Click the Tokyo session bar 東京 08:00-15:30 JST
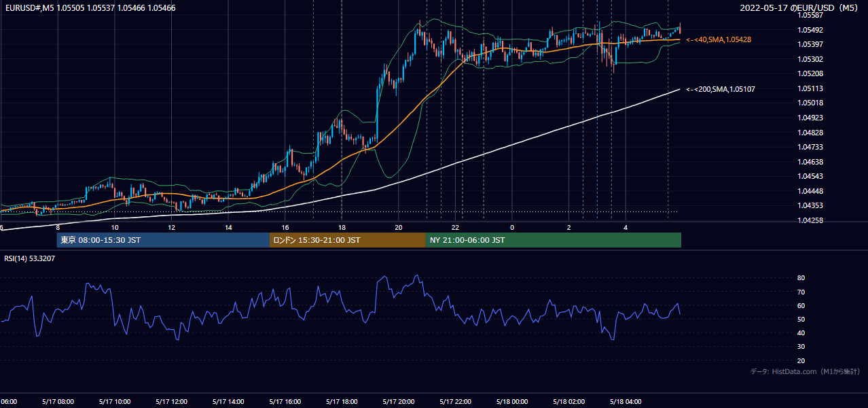 pos(163,240)
